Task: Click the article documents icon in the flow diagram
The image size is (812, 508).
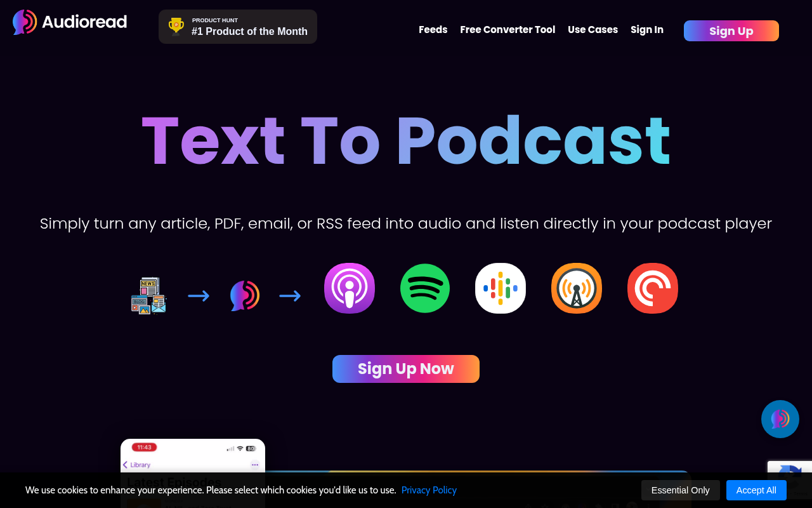Action: pos(148,295)
